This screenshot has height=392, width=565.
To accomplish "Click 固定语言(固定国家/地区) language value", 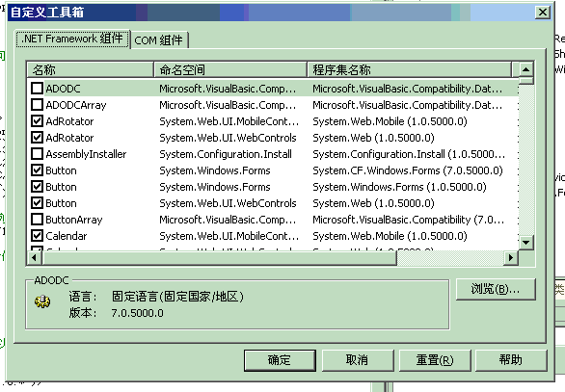I will tap(177, 297).
